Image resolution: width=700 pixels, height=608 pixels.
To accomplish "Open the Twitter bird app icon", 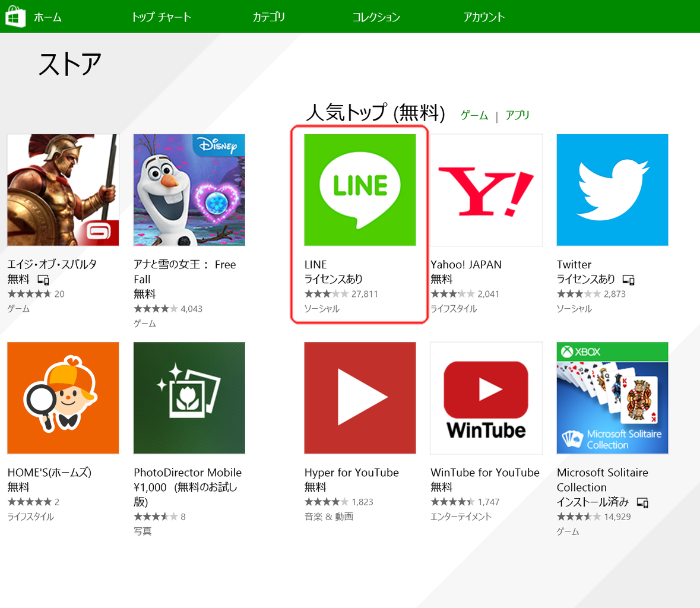I will 613,190.
